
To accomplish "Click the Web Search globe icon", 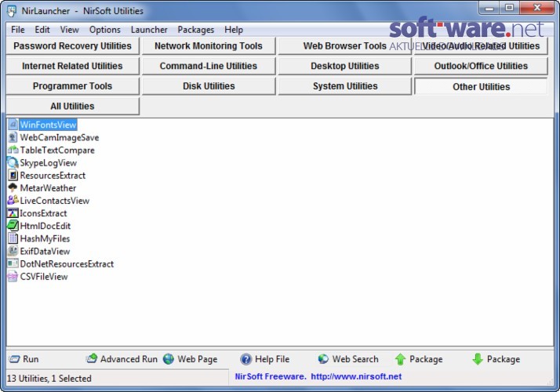I will pos(323,359).
